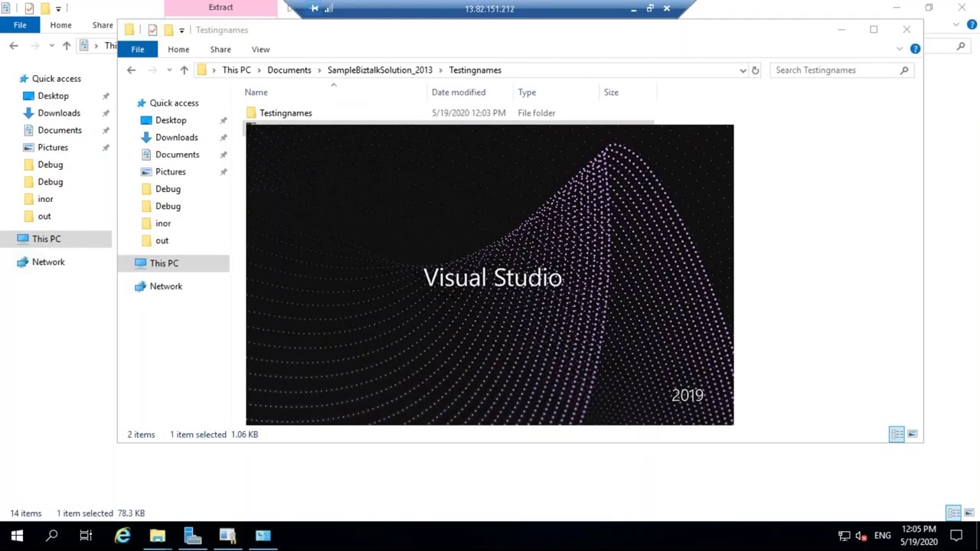Switch Testingnames window to large icons view
This screenshot has width=980, height=551.
pyautogui.click(x=912, y=434)
